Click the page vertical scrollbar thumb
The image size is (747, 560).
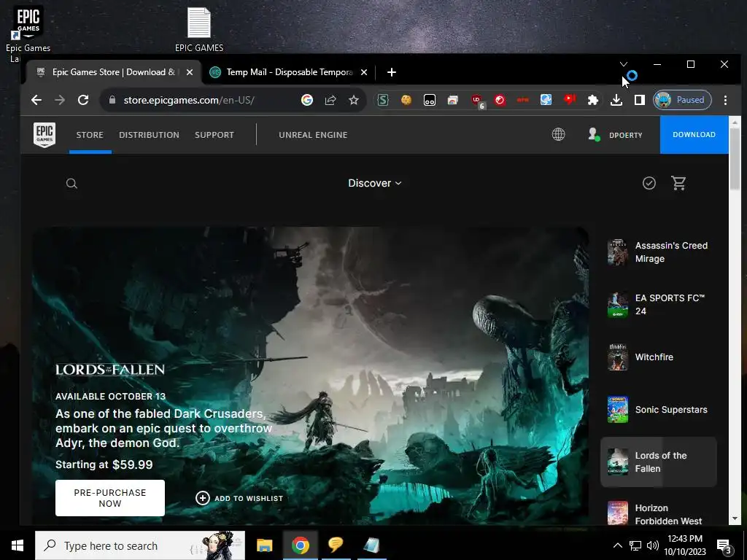pos(734,157)
